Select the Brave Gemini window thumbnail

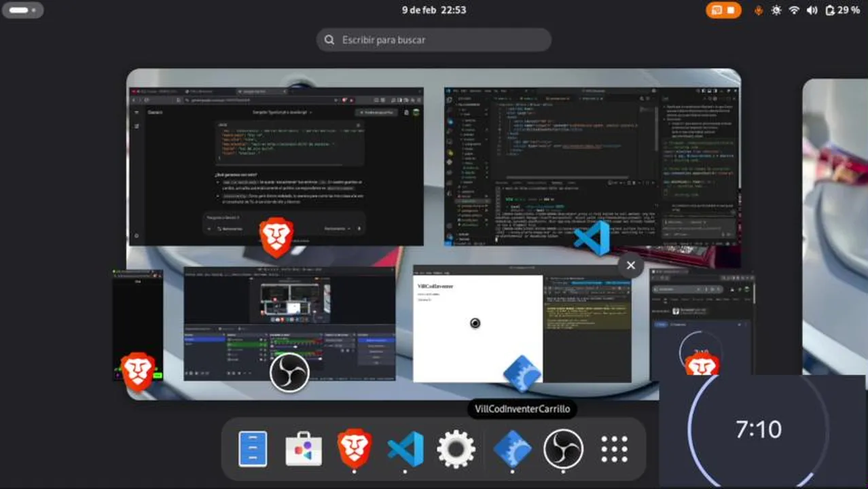pyautogui.click(x=276, y=166)
